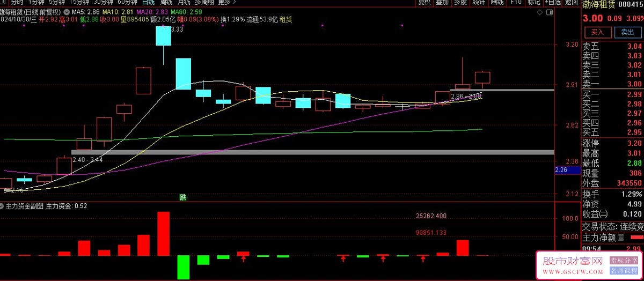
Task: Click the 跌 marker on the chart
Action: pos(183,197)
